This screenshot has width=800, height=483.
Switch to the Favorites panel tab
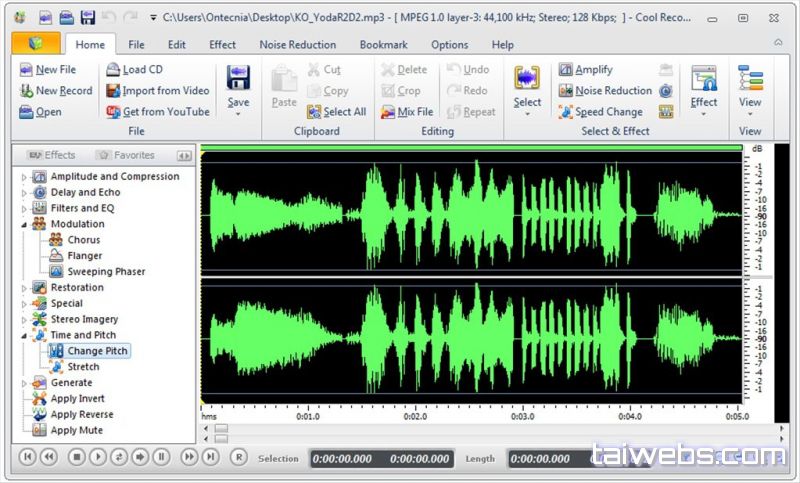coord(125,155)
